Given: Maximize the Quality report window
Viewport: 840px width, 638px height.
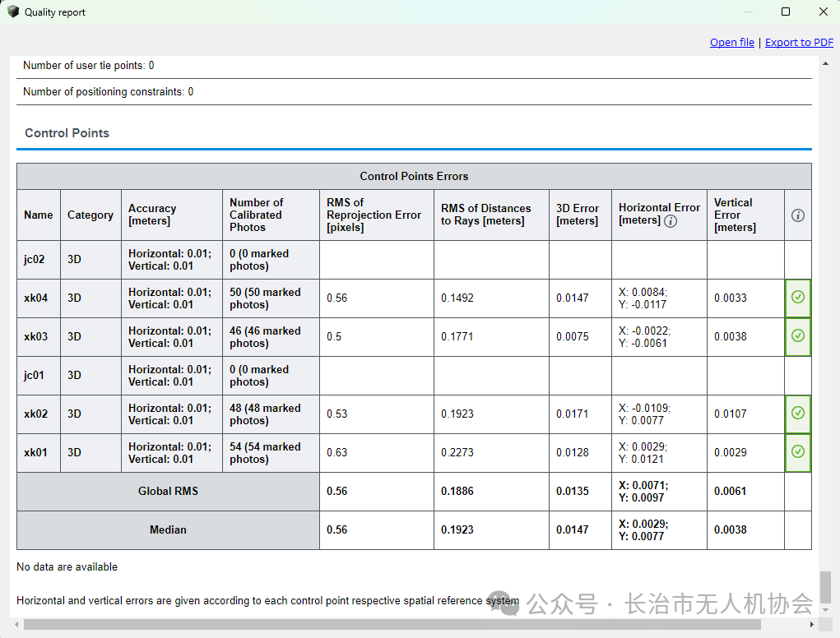Looking at the screenshot, I should tap(786, 12).
